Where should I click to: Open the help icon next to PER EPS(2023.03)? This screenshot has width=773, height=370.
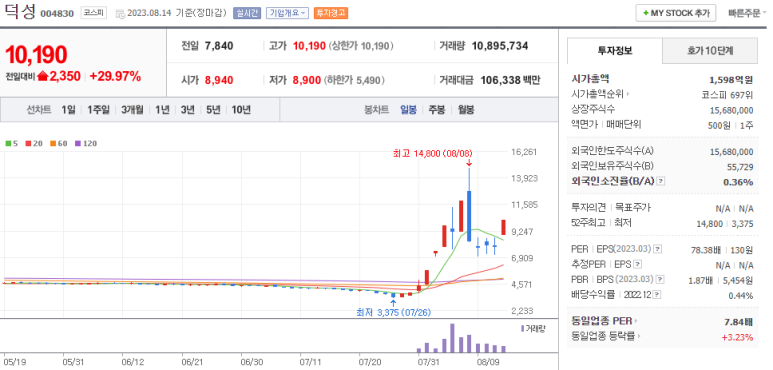point(658,249)
